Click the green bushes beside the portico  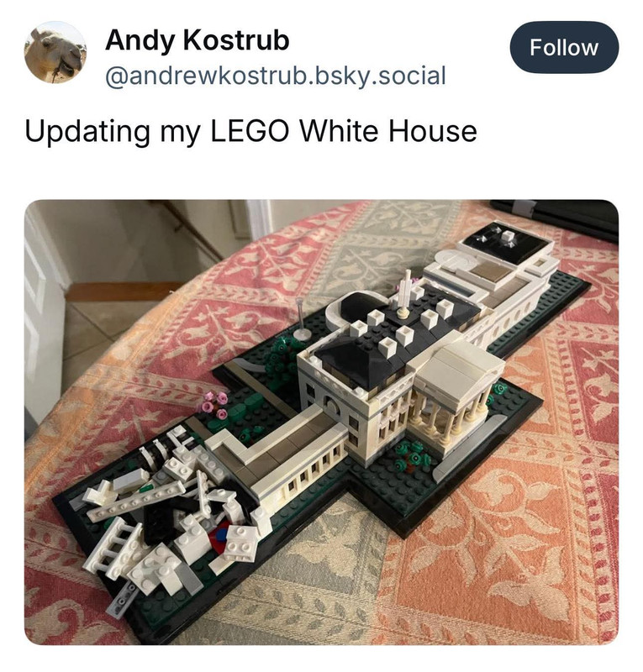pos(412,456)
